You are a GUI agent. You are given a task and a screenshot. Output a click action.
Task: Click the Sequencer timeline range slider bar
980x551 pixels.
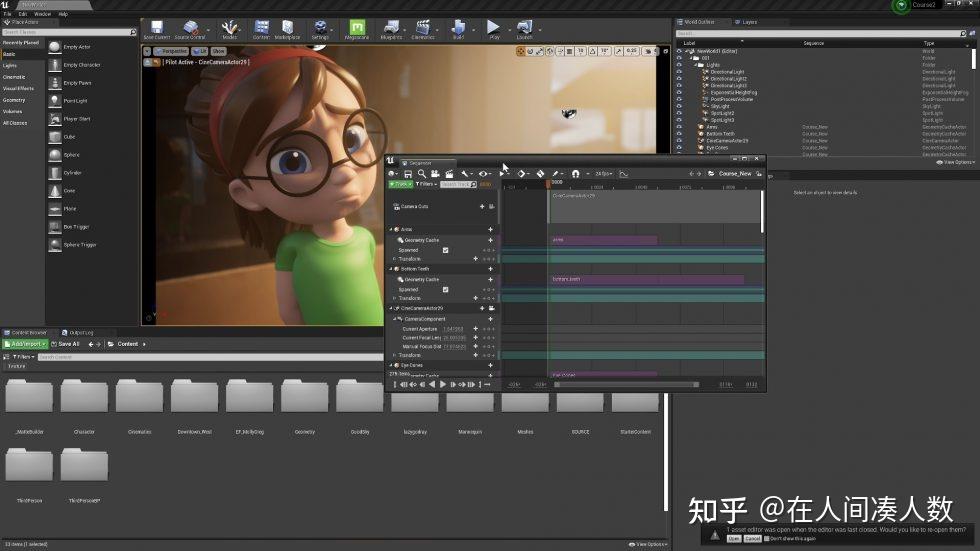tap(626, 385)
